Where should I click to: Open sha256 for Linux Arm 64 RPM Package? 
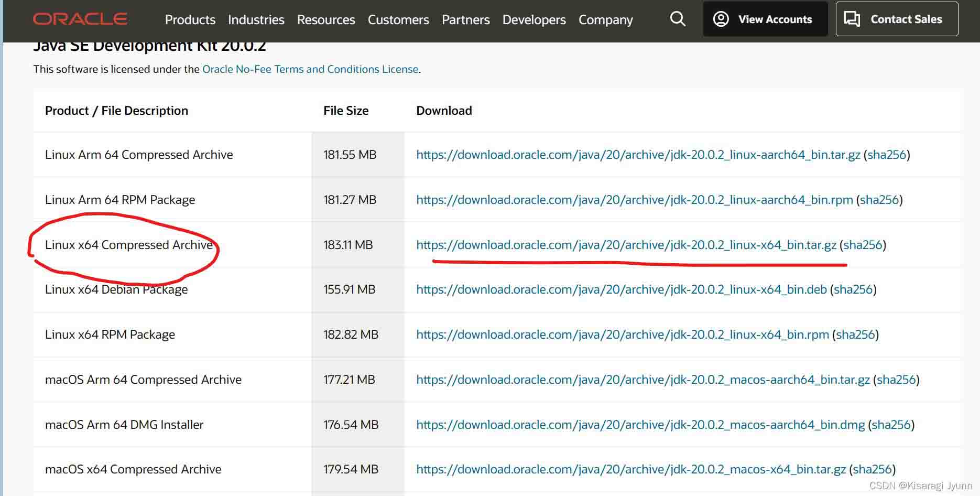[x=879, y=200]
